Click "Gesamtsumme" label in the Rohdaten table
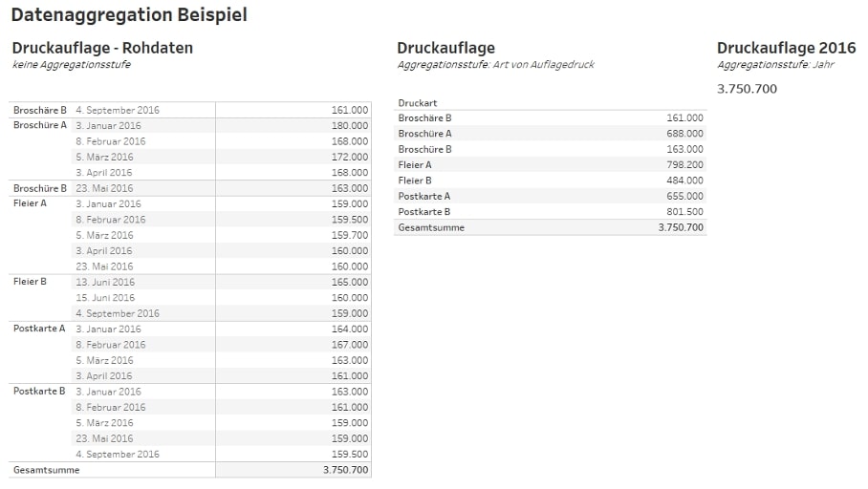The height and width of the screenshot is (489, 868). pos(46,470)
